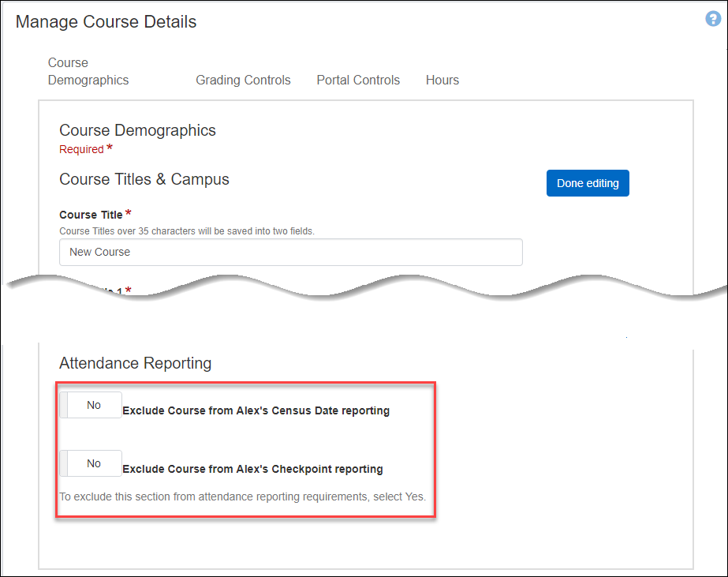Select the Hours tab
728x577 pixels.
[x=442, y=80]
